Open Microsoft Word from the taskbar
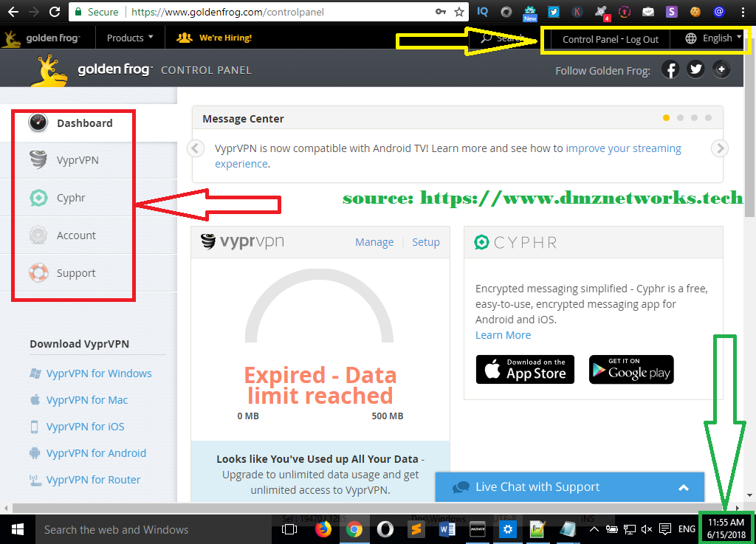This screenshot has height=544, width=756. coord(447,529)
